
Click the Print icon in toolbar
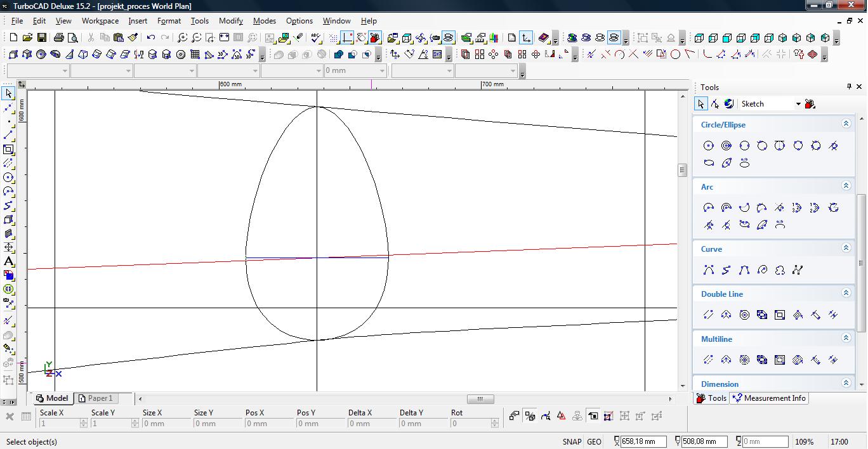point(59,38)
